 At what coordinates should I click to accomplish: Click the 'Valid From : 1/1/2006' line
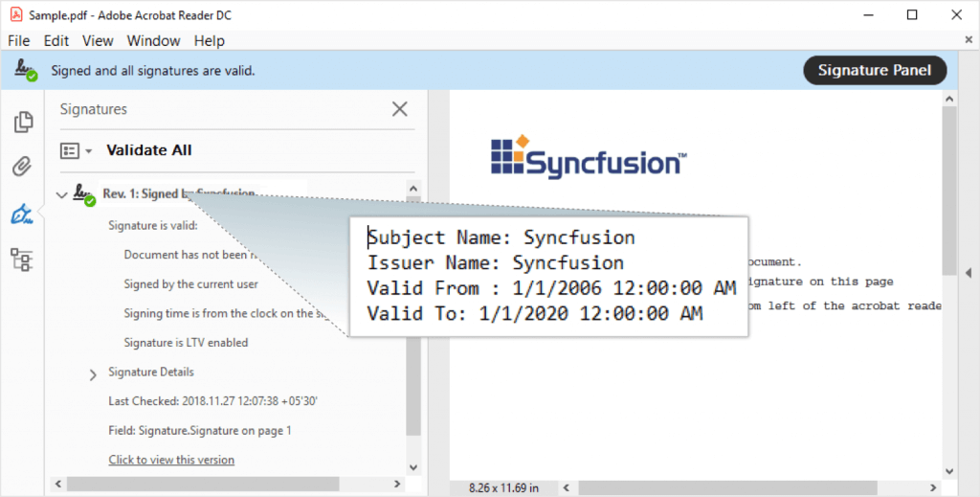(552, 288)
